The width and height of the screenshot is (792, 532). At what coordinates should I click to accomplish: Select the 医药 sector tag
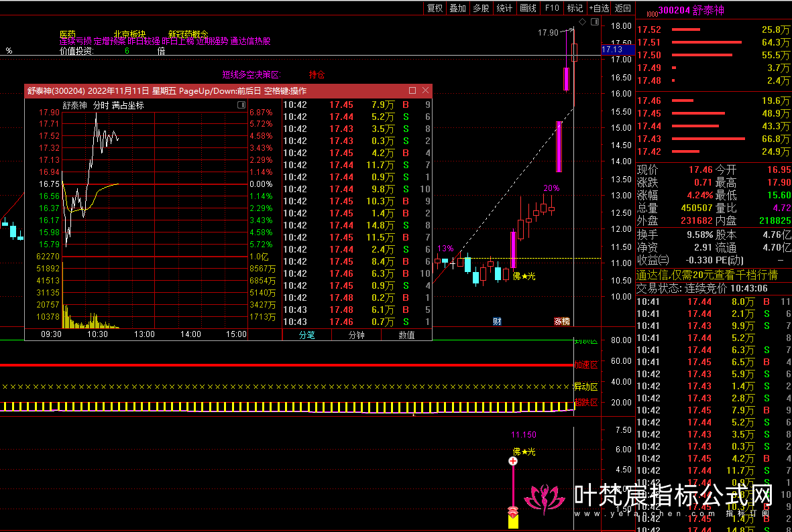(68, 34)
